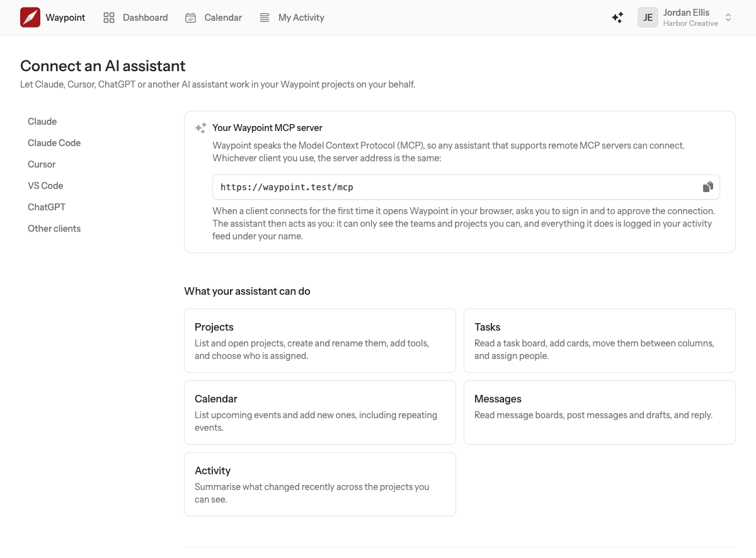Image resolution: width=756 pixels, height=558 pixels.
Task: Select Claude Code in the sidebar
Action: [x=54, y=143]
